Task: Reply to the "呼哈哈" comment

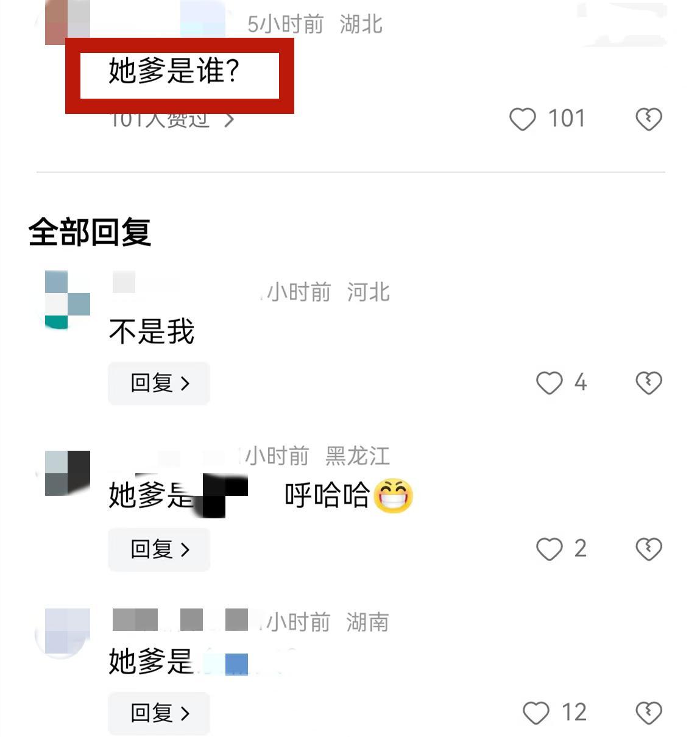Action: 159,549
